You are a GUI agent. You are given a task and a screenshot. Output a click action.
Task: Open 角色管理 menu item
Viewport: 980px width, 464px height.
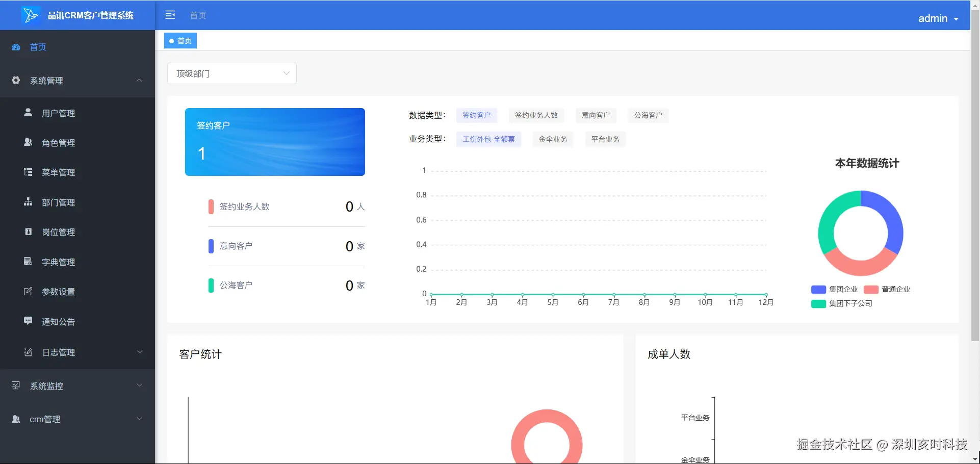(x=78, y=142)
